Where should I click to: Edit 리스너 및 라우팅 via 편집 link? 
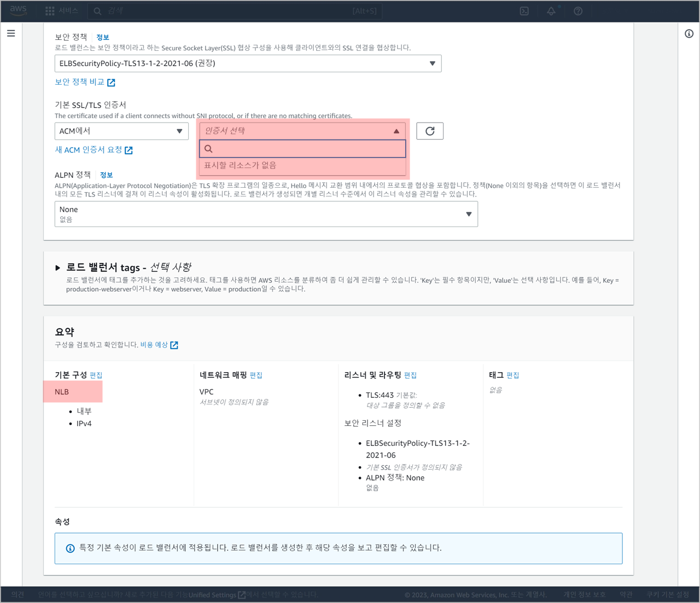point(410,375)
